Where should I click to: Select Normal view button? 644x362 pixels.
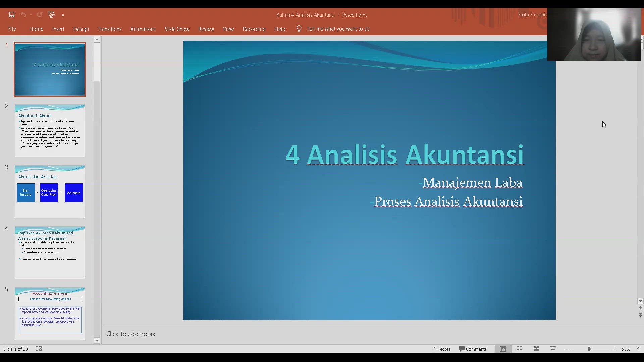click(503, 349)
